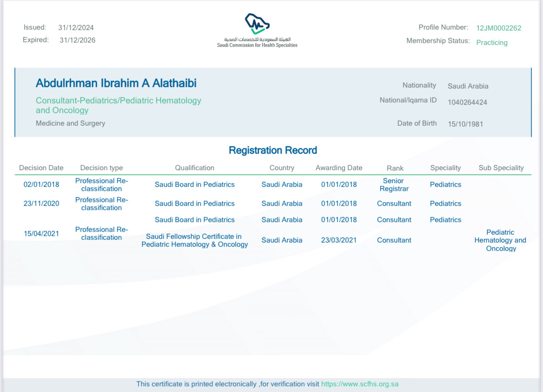The image size is (543, 392).
Task: Select the 23/11/2020 decision date entry
Action: coord(41,204)
